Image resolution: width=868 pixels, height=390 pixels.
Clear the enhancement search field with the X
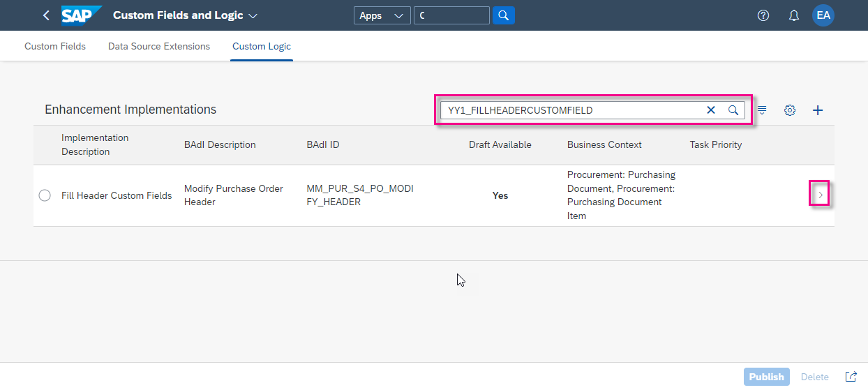point(711,110)
